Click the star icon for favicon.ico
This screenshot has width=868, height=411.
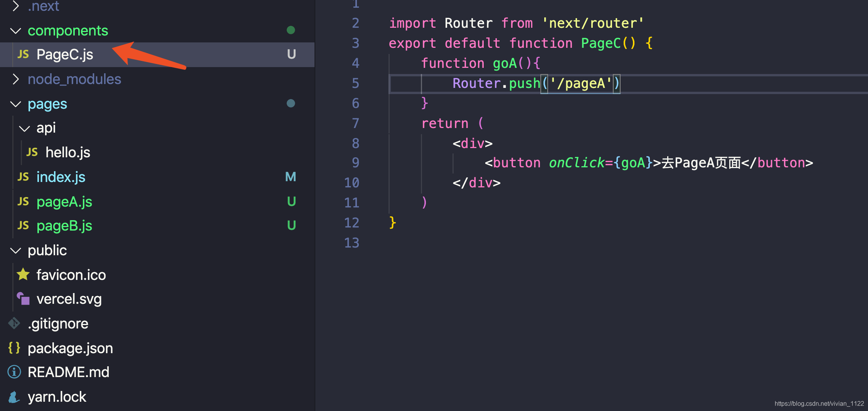pyautogui.click(x=23, y=275)
